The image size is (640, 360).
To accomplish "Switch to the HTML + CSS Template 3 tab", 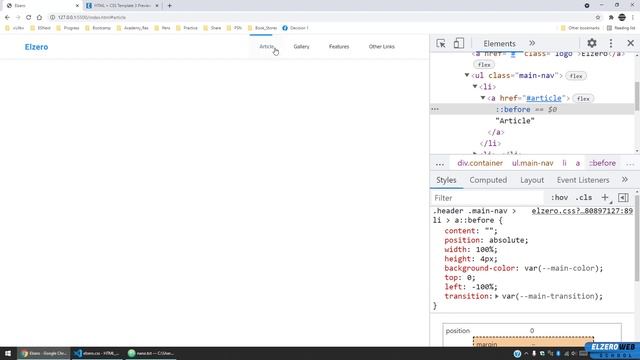I will [x=122, y=6].
